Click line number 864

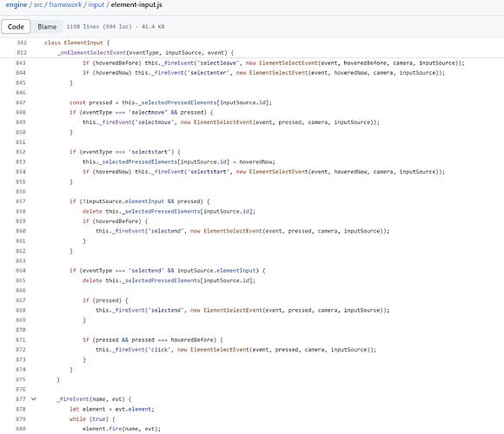click(x=21, y=271)
